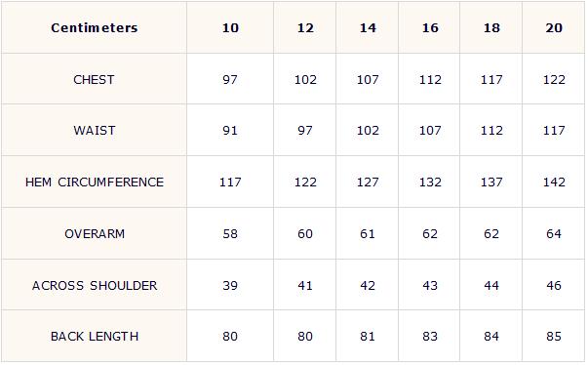Click overarm value 64 for size 20
The image size is (588, 365).
click(554, 234)
